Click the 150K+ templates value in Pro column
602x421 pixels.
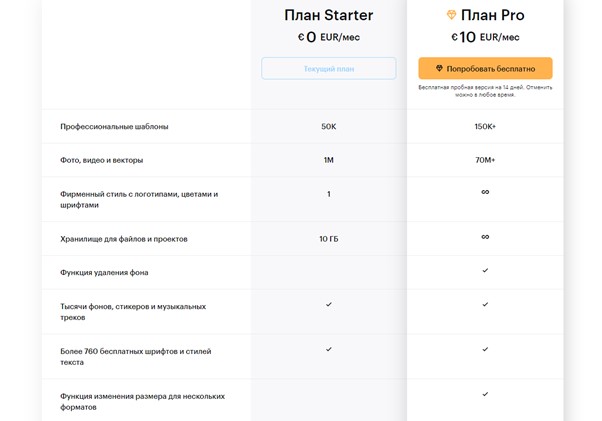click(485, 127)
